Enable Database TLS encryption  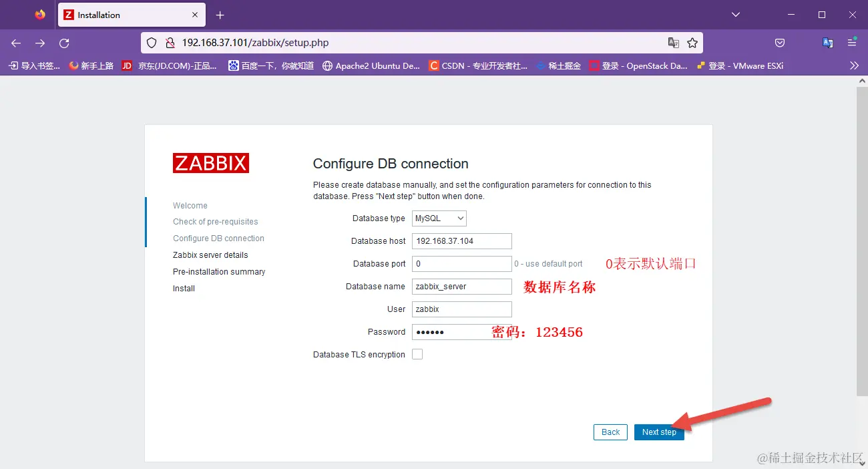(417, 354)
